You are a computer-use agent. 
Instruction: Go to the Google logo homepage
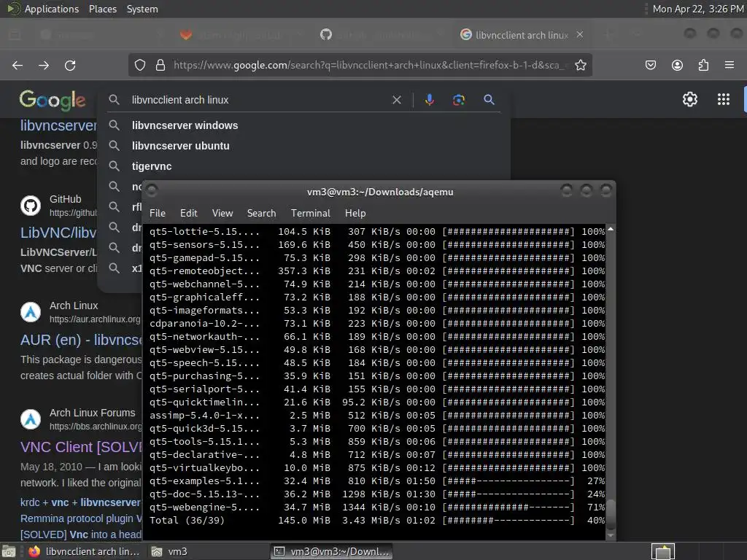click(53, 100)
